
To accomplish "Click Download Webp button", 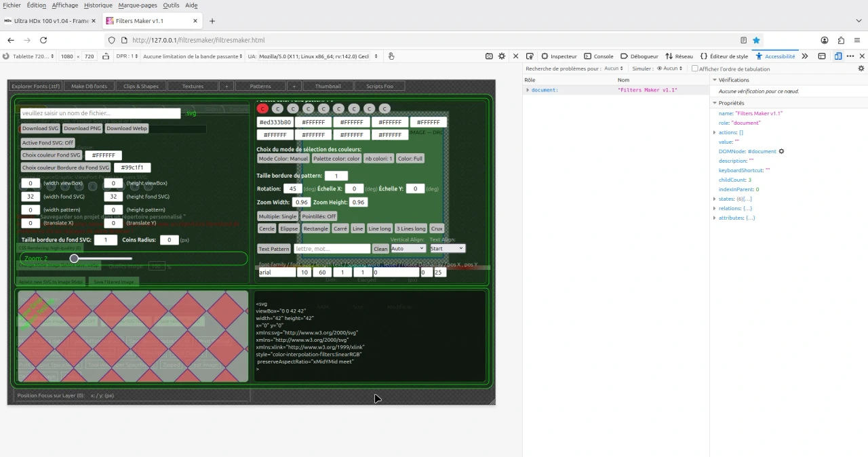I will (126, 128).
